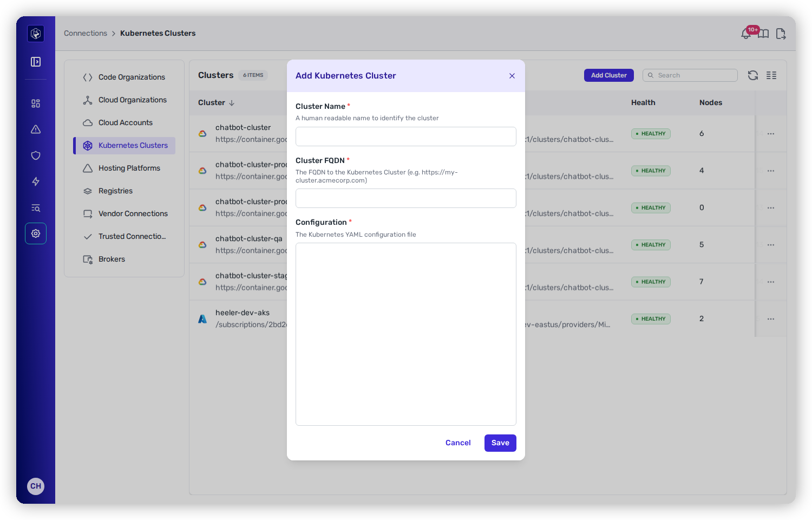
Task: Open the search list icon in the sidebar
Action: pos(36,208)
